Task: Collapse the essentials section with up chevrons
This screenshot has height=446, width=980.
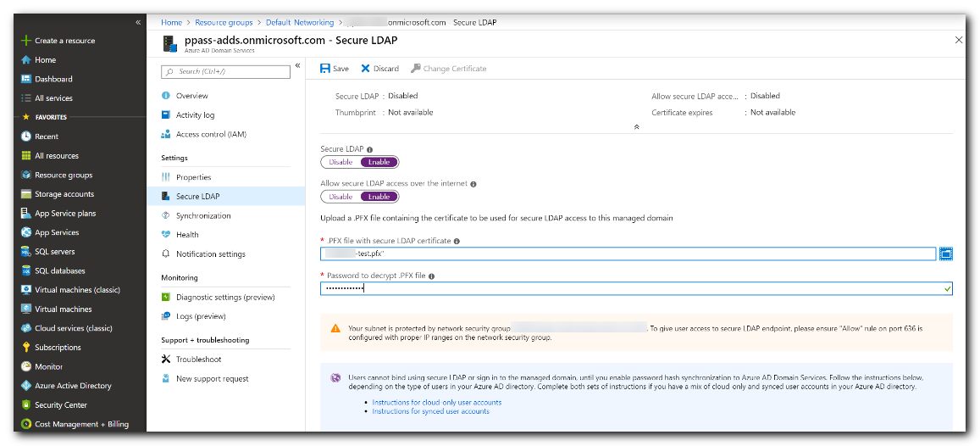Action: coord(636,126)
